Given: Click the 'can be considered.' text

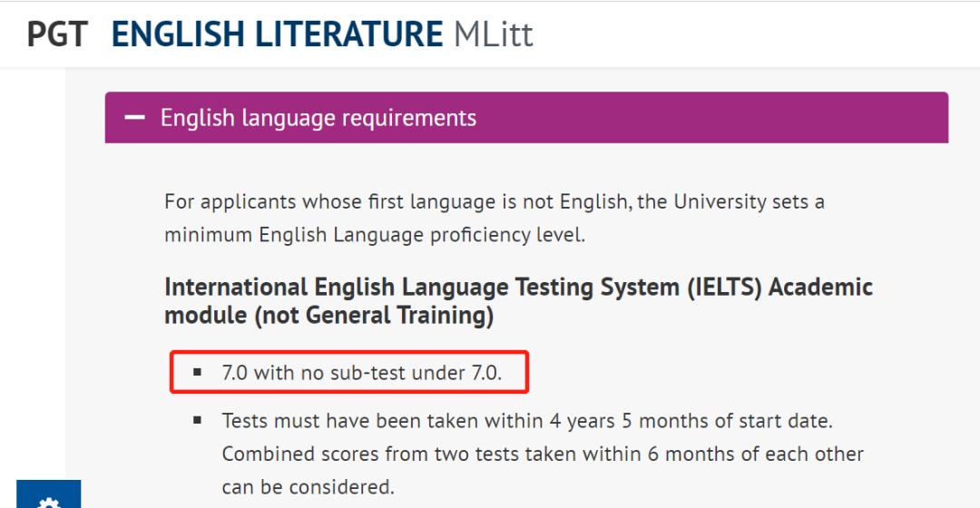Looking at the screenshot, I should [x=308, y=486].
